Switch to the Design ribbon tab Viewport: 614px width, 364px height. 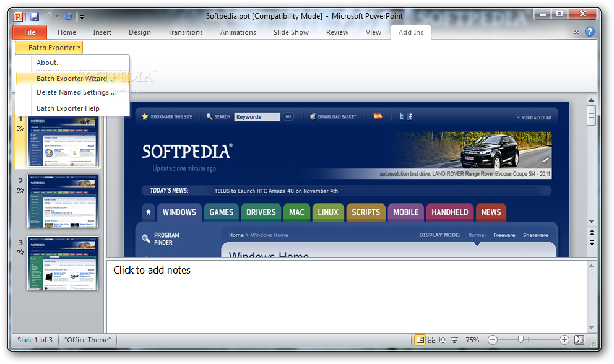coord(140,32)
